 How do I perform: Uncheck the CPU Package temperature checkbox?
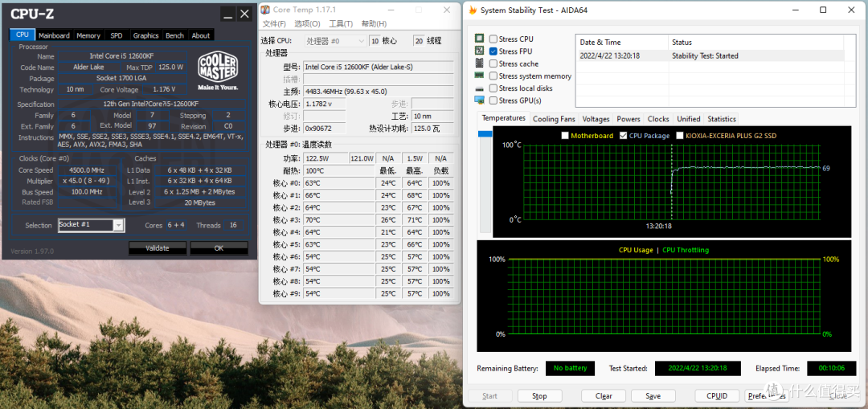point(624,136)
